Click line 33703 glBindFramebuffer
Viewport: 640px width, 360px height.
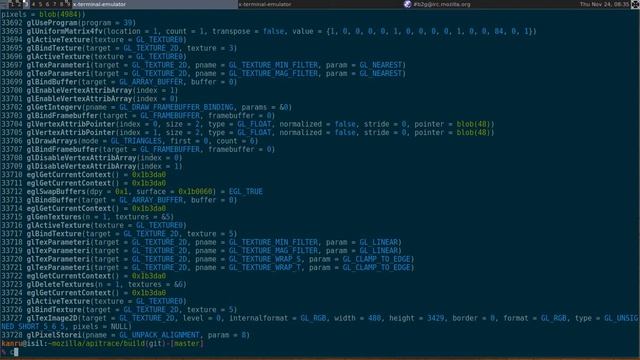(138, 116)
